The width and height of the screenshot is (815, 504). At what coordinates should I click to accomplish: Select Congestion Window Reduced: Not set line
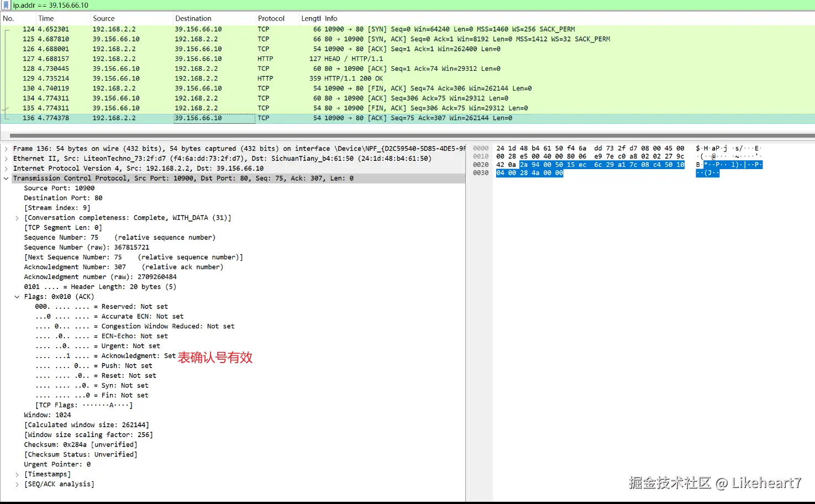[135, 327]
